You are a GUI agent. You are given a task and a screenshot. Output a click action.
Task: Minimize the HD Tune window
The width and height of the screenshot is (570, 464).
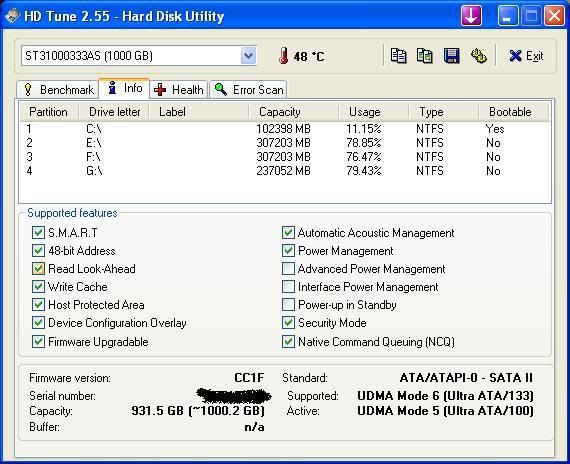tap(508, 16)
